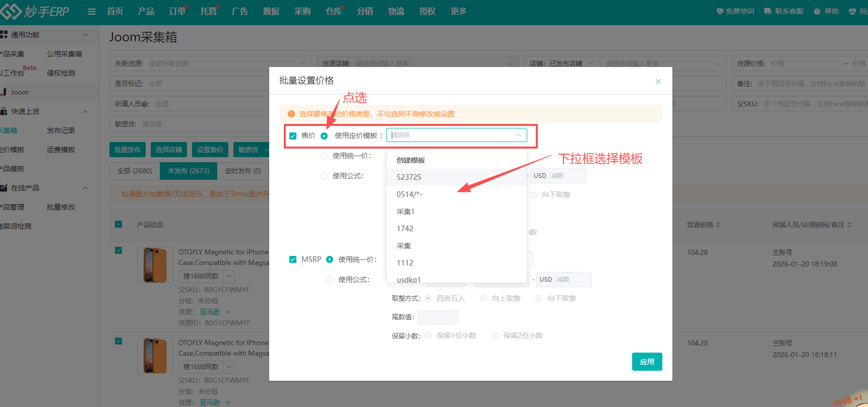This screenshot has width=868, height=407.
Task: Open the 使用定价模板 select box
Action: [456, 135]
